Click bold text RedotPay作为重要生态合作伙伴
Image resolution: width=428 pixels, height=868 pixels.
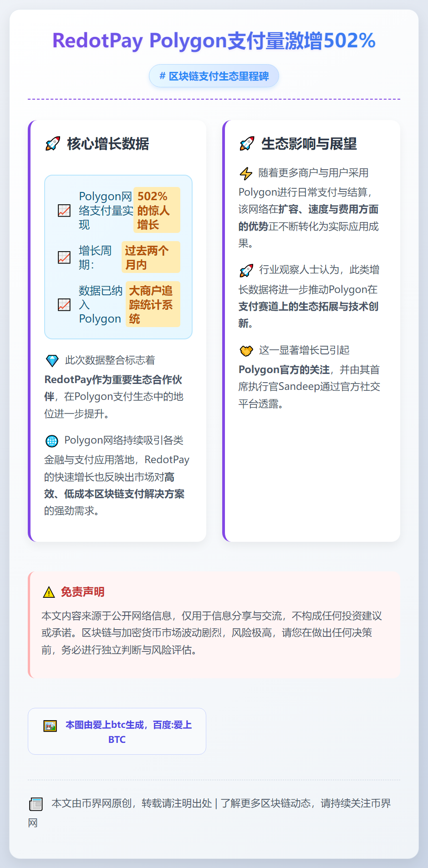click(x=113, y=388)
